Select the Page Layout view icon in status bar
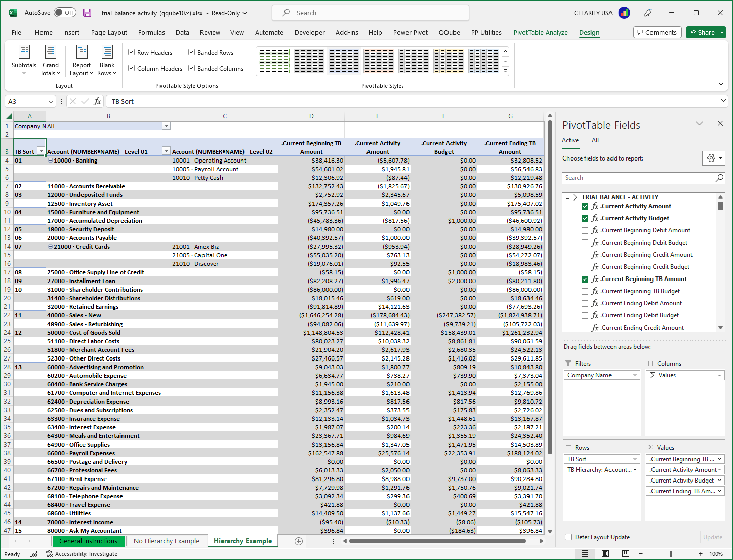This screenshot has height=560, width=733. pos(605,553)
